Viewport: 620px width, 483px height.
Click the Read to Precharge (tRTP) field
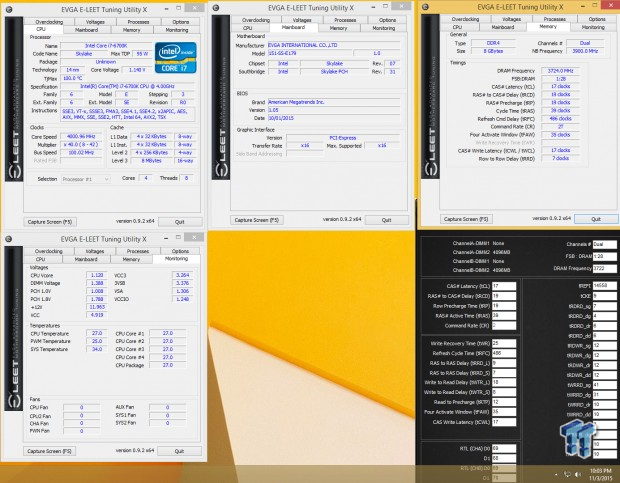point(504,402)
